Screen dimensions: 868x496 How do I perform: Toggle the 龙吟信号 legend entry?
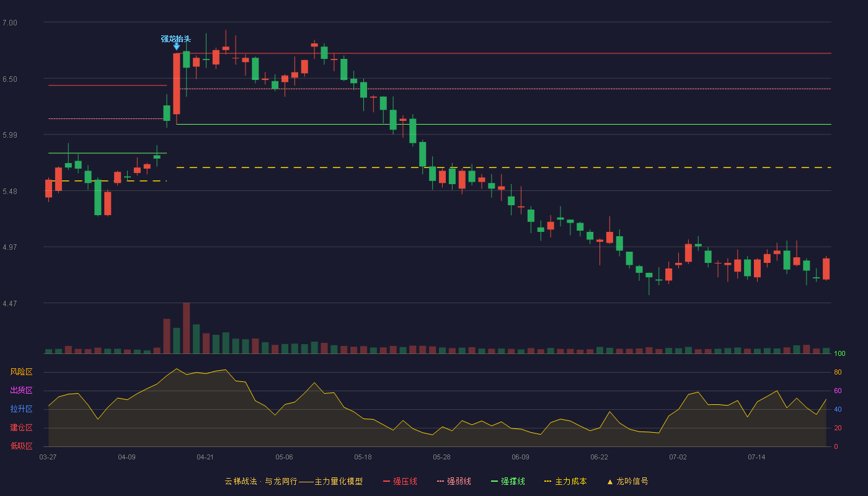pos(627,481)
